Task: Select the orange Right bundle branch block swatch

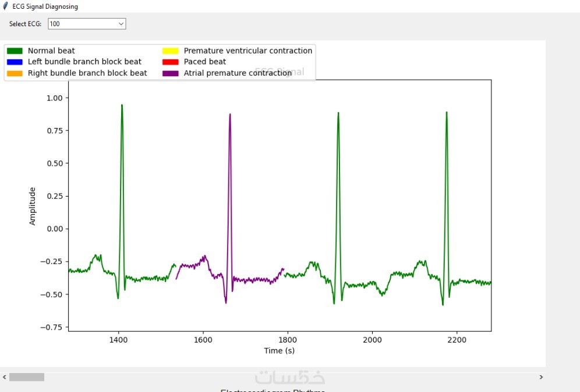Action: 14,73
